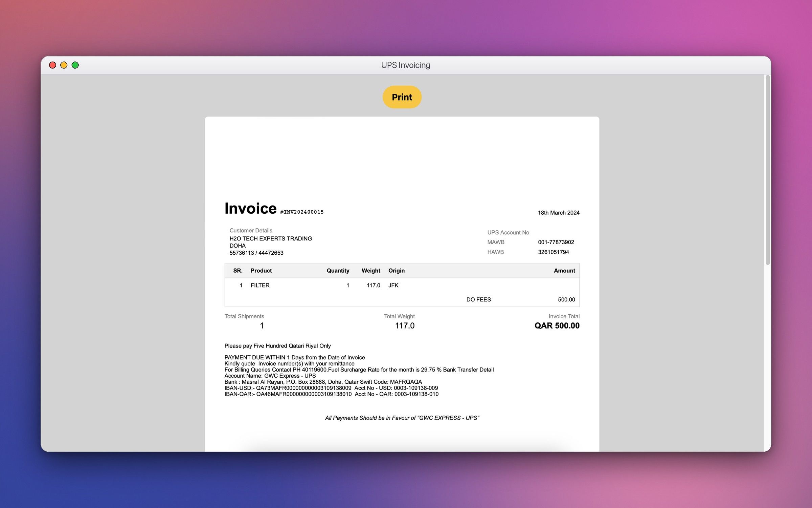Click phone numbers 55736113 / 44472653
The image size is (812, 508).
(x=256, y=253)
